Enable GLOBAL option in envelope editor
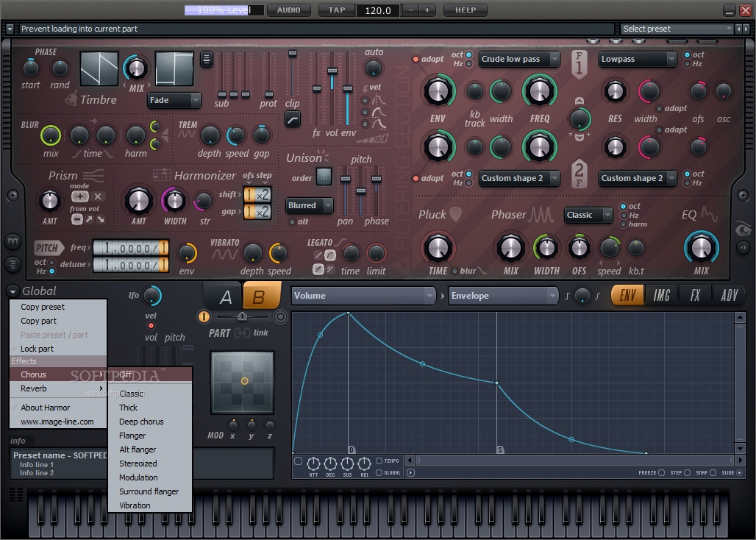The height and width of the screenshot is (540, 756). 379,472
